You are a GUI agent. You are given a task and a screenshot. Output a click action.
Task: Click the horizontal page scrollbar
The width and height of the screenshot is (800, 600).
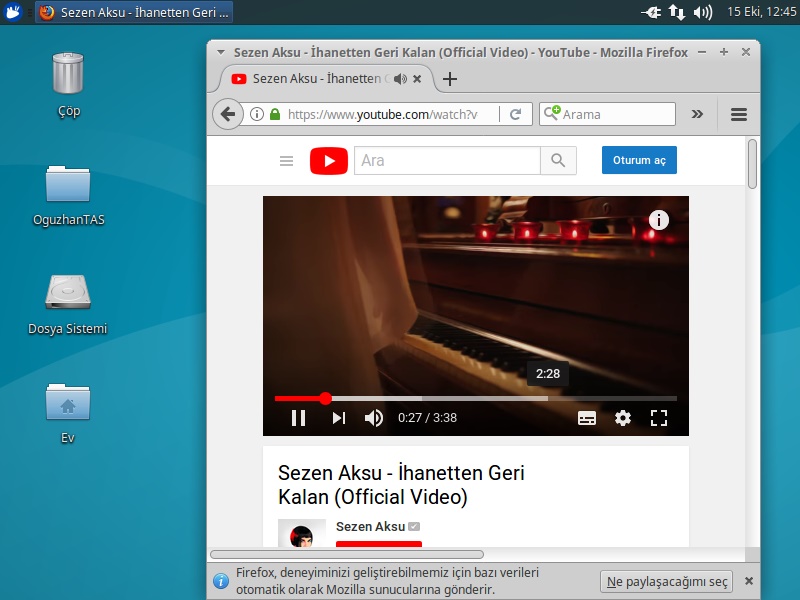click(347, 555)
